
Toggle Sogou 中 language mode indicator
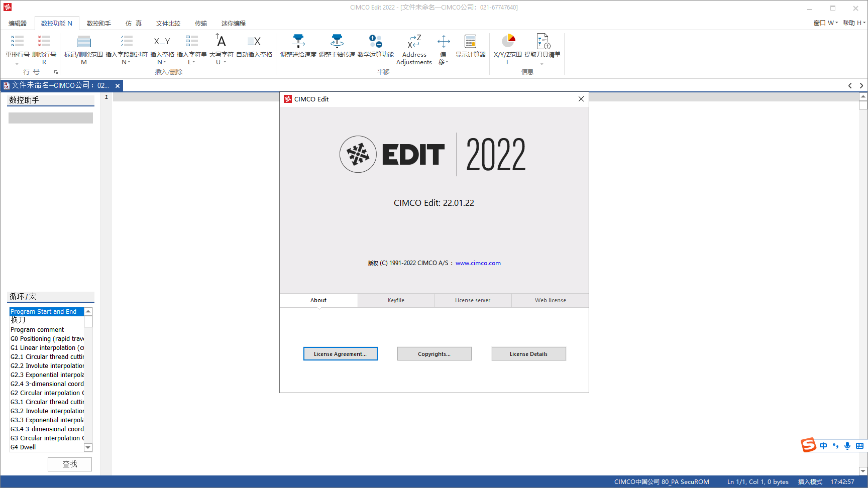pos(823,446)
